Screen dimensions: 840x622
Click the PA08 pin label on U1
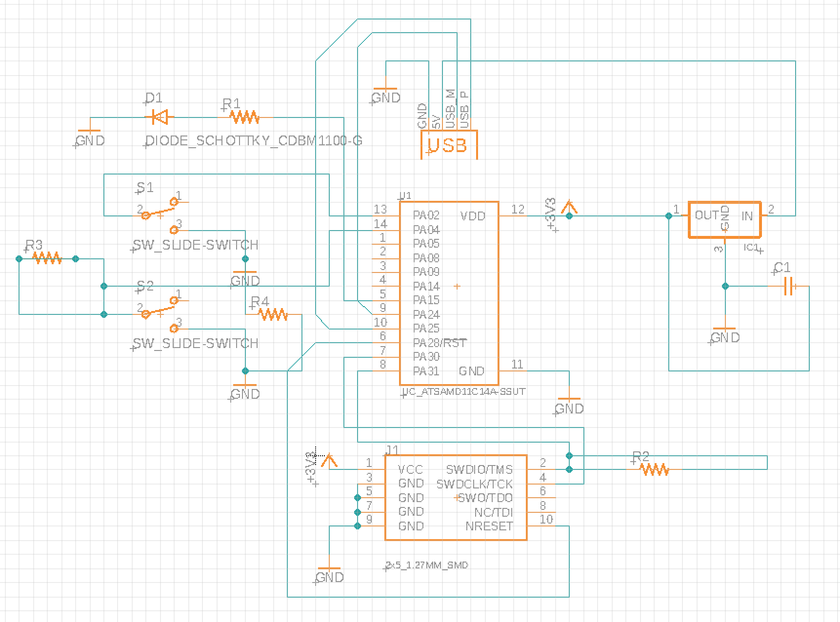(x=426, y=258)
